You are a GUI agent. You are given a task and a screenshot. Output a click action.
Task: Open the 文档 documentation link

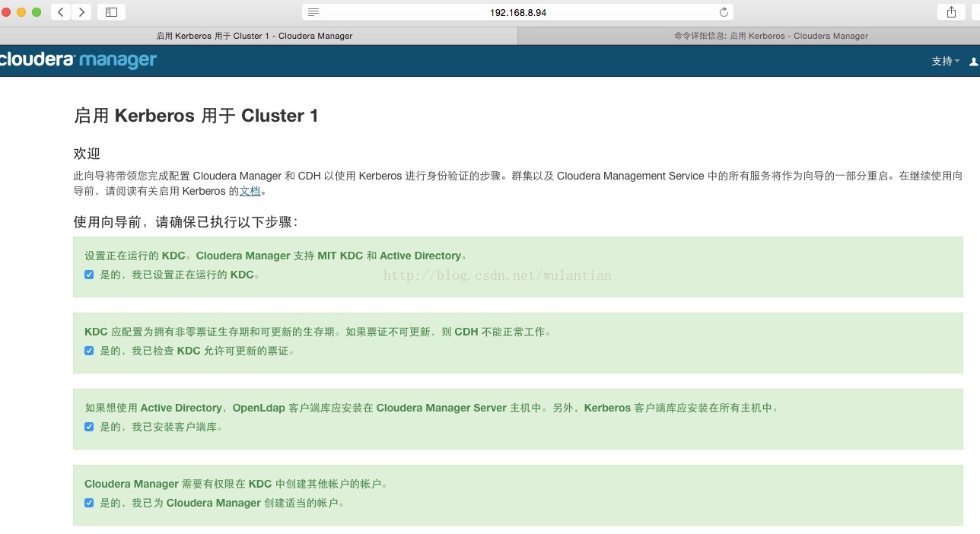coord(250,192)
